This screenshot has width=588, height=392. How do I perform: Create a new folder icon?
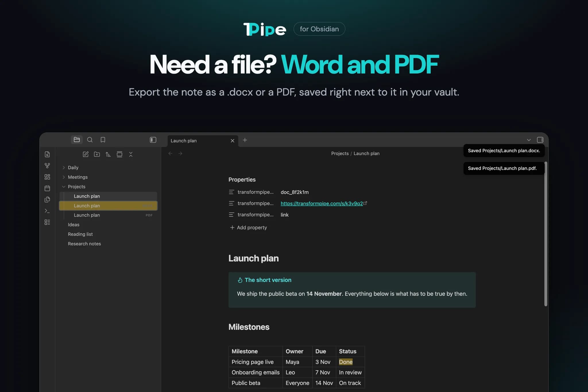(x=97, y=155)
